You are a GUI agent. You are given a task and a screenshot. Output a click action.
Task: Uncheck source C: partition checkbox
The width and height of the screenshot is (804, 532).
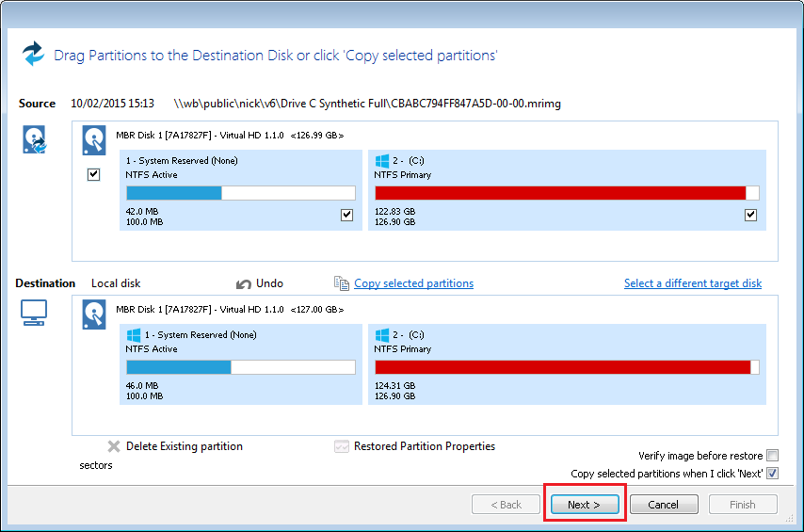(750, 215)
